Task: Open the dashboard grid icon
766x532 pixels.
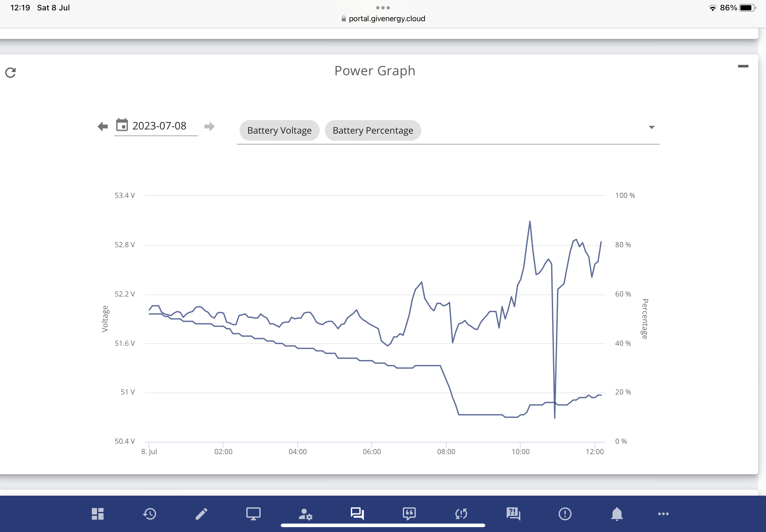Action: pyautogui.click(x=98, y=514)
